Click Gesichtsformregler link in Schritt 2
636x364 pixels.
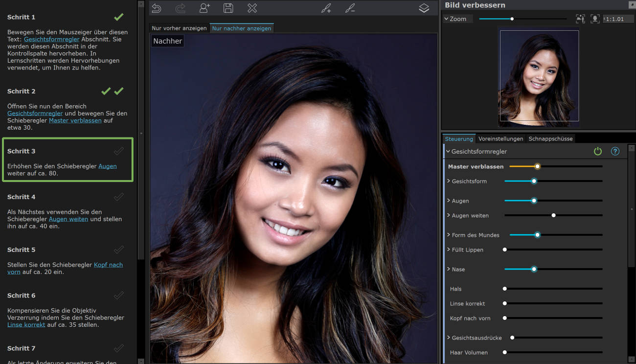click(x=35, y=114)
